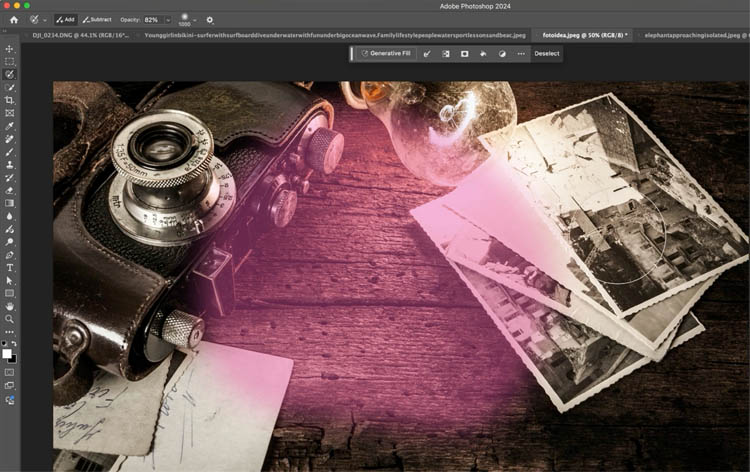
Task: Select the Eraser tool
Action: tap(9, 190)
